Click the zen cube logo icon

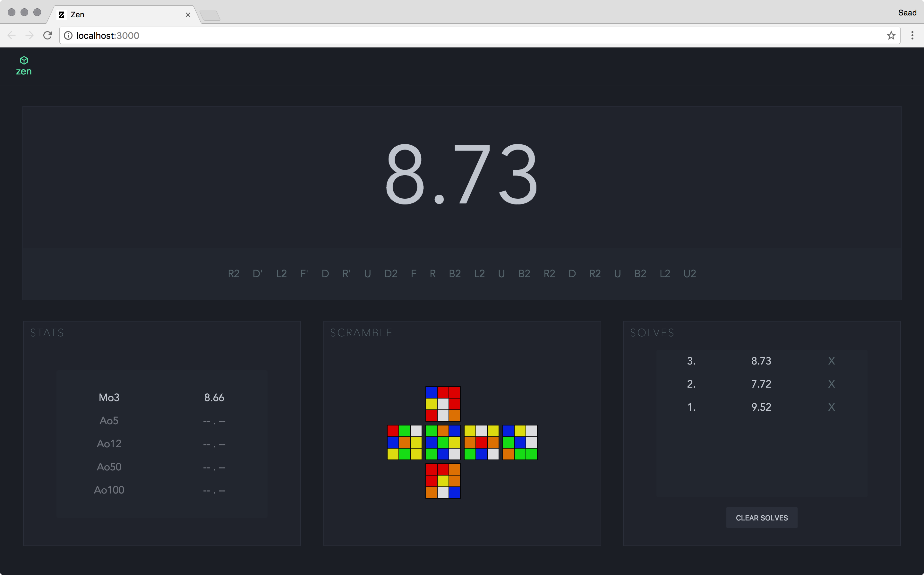(24, 60)
